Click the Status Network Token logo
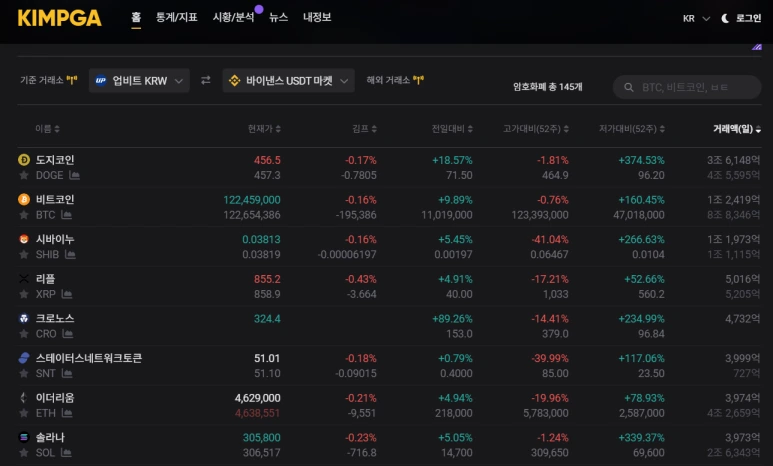This screenshot has height=466, width=773. (24, 358)
